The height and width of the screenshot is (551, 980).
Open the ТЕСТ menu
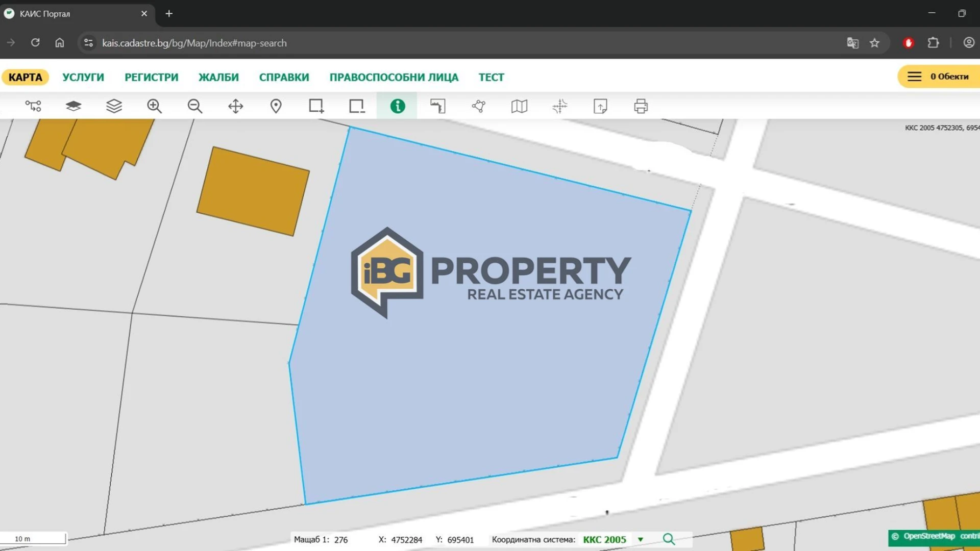(491, 77)
